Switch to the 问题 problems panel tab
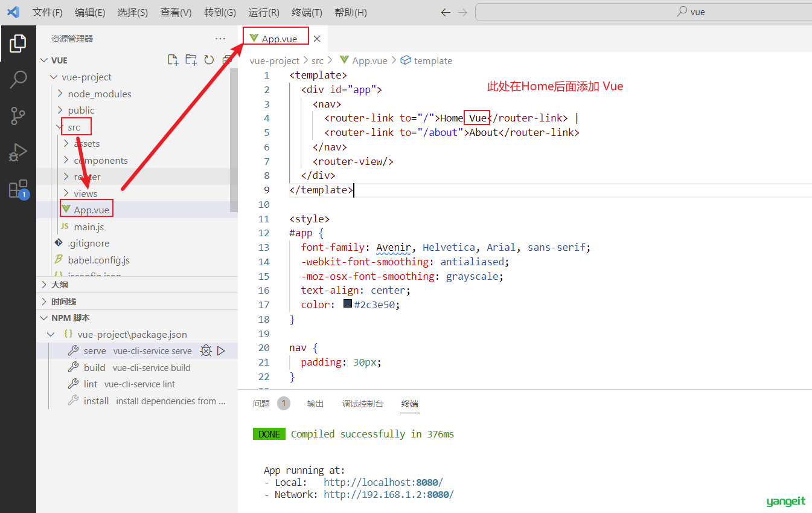This screenshot has width=812, height=513. [261, 404]
